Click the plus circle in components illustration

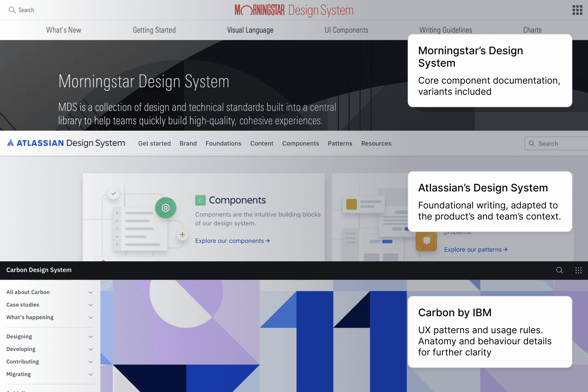[182, 235]
